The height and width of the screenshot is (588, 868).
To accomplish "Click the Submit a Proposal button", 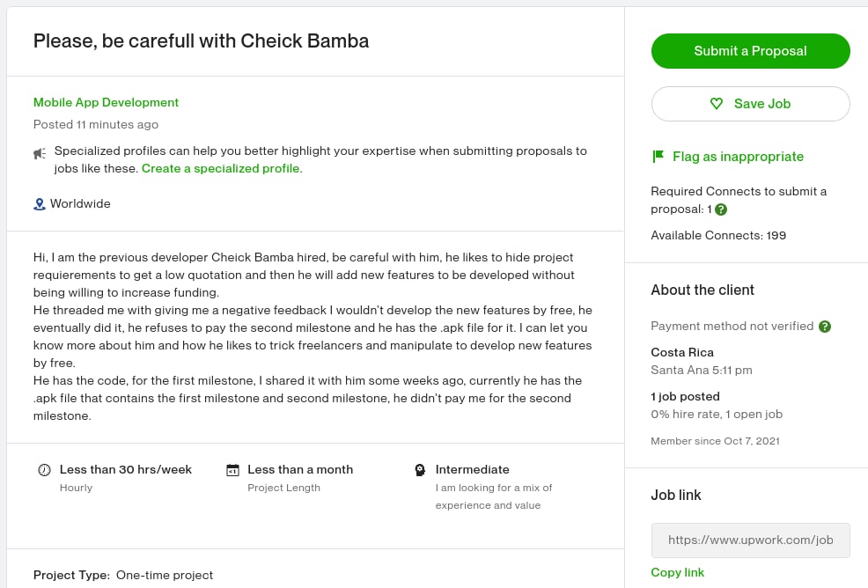I will pyautogui.click(x=750, y=51).
